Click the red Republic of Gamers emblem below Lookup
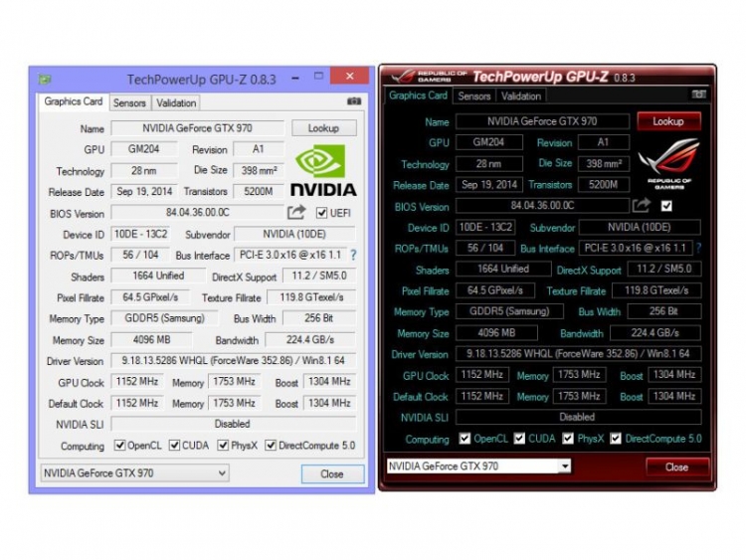The height and width of the screenshot is (560, 746). [666, 164]
